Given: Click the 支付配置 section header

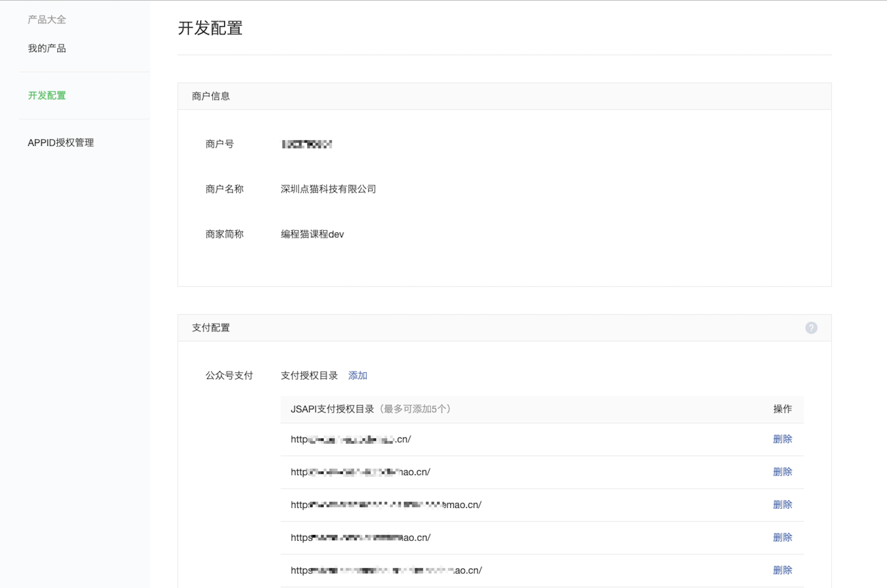Looking at the screenshot, I should (x=211, y=328).
